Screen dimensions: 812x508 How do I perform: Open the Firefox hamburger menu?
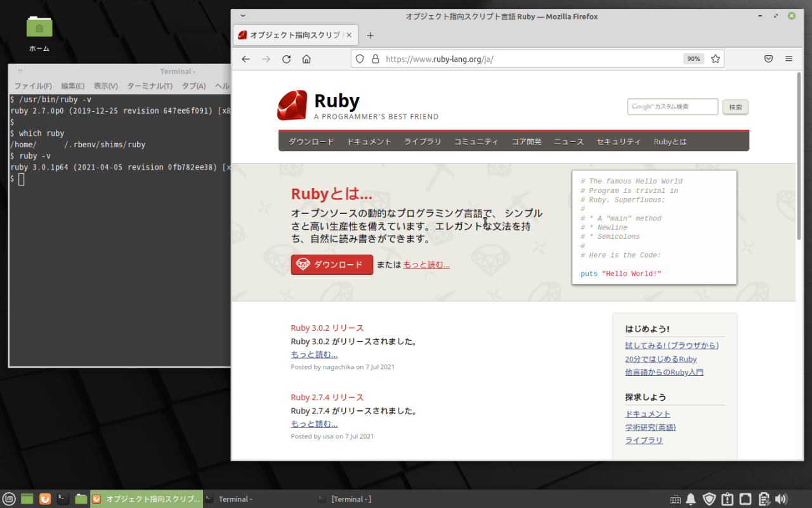tap(789, 58)
